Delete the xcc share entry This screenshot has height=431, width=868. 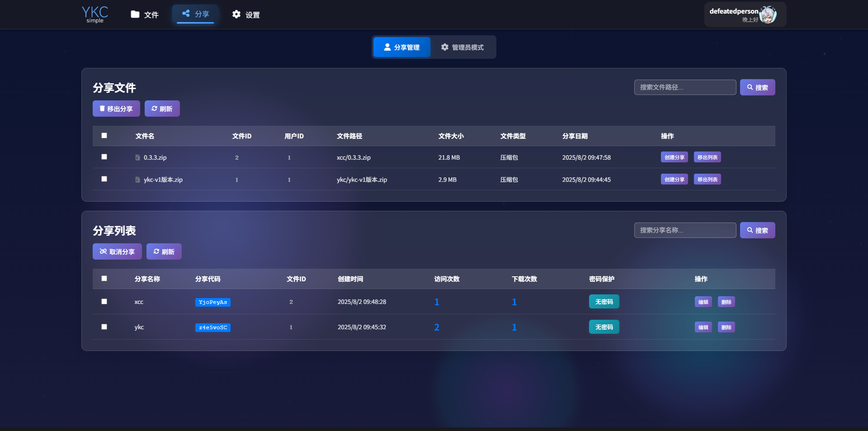[x=726, y=302]
